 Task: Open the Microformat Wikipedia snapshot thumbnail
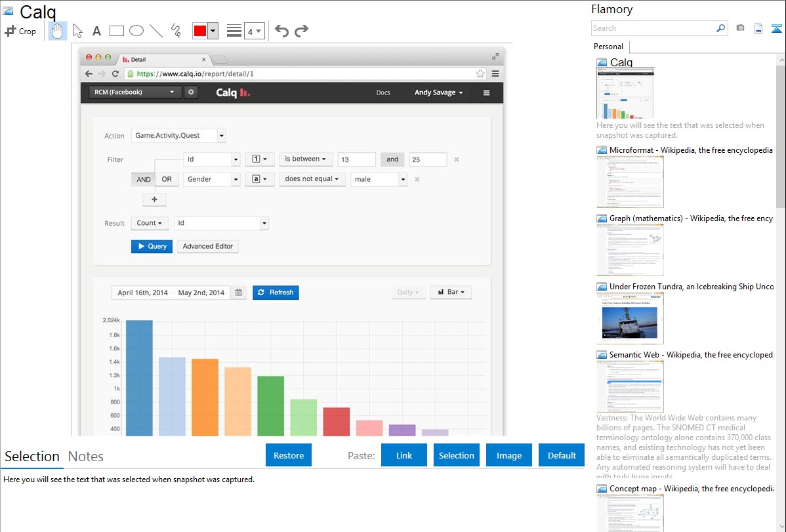[630, 182]
